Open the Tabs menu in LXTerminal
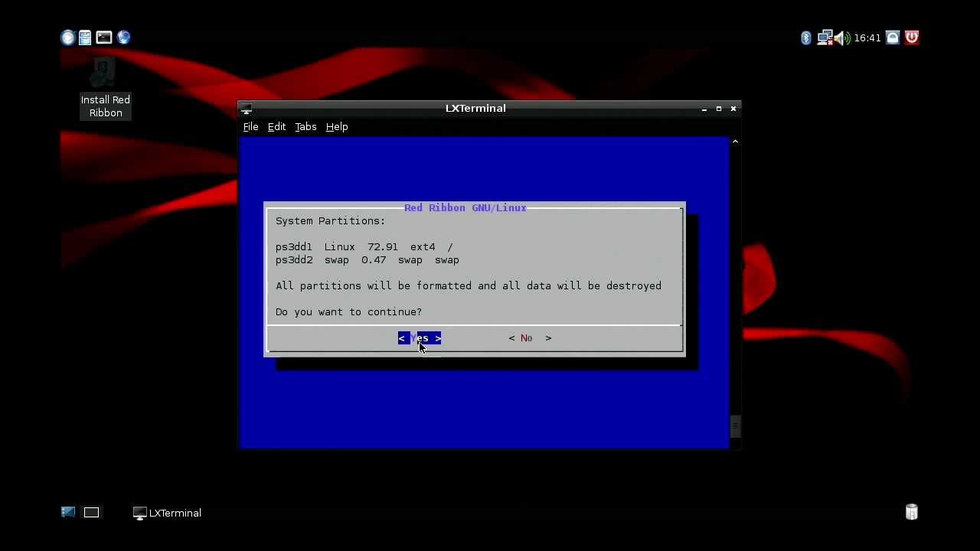This screenshot has width=980, height=551. [305, 127]
